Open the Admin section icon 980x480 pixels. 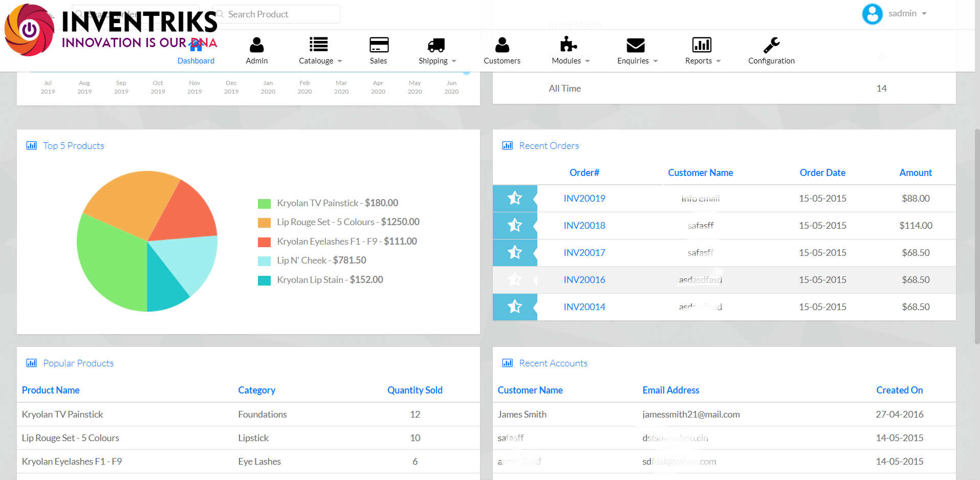256,45
